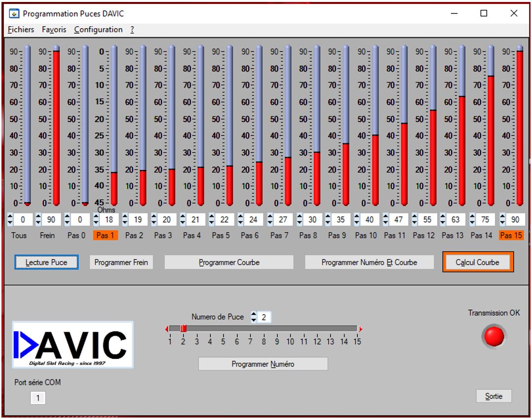The image size is (532, 419).
Task: Open the ? help menu
Action: [x=132, y=30]
